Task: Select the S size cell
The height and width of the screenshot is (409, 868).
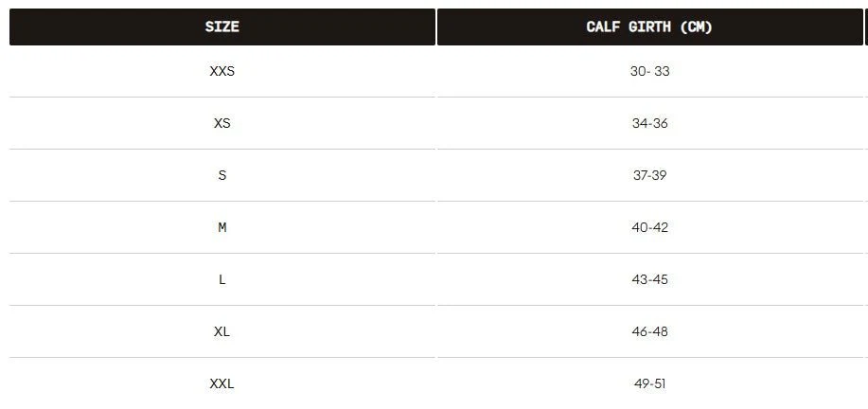Action: click(x=222, y=175)
